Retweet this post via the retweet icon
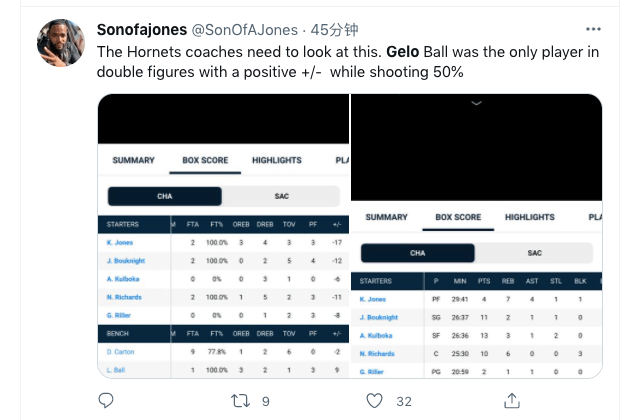The image size is (620, 420). 240,401
